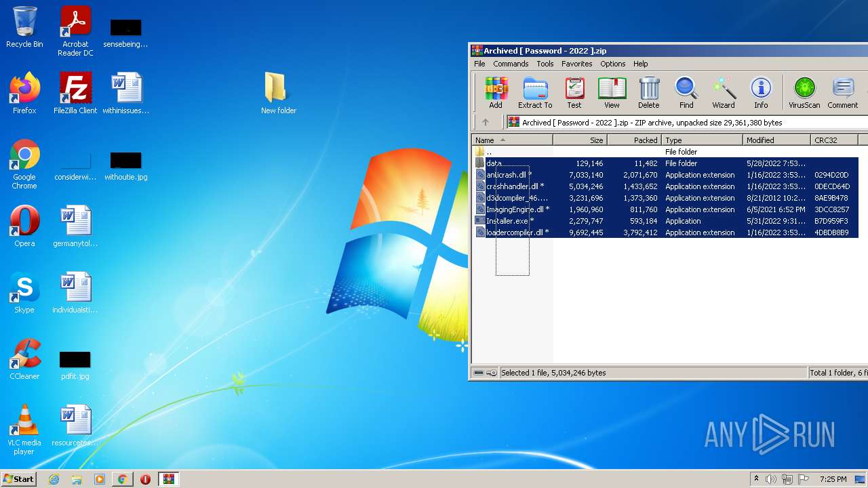This screenshot has width=868, height=488.
Task: Click the Info toolbar icon
Action: click(x=761, y=93)
